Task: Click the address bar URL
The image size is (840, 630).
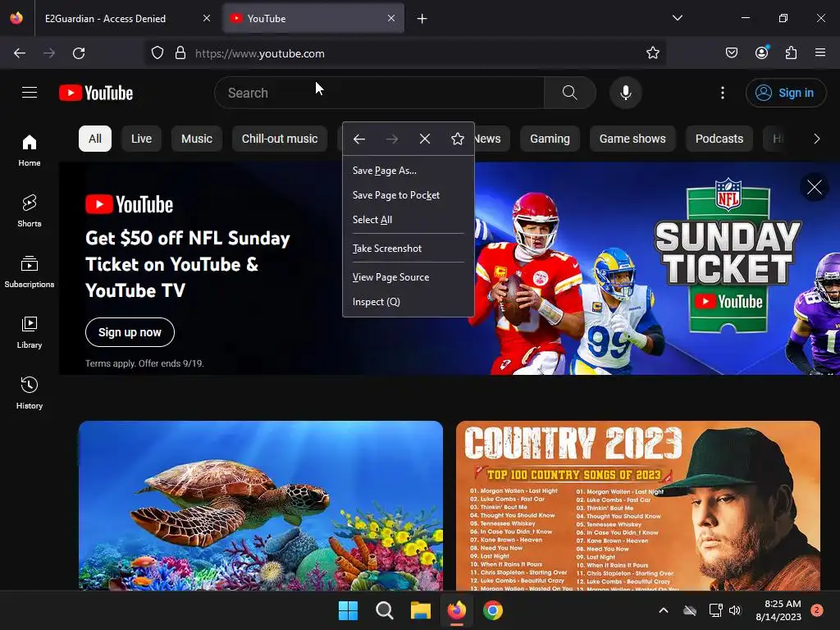Action: pyautogui.click(x=260, y=53)
